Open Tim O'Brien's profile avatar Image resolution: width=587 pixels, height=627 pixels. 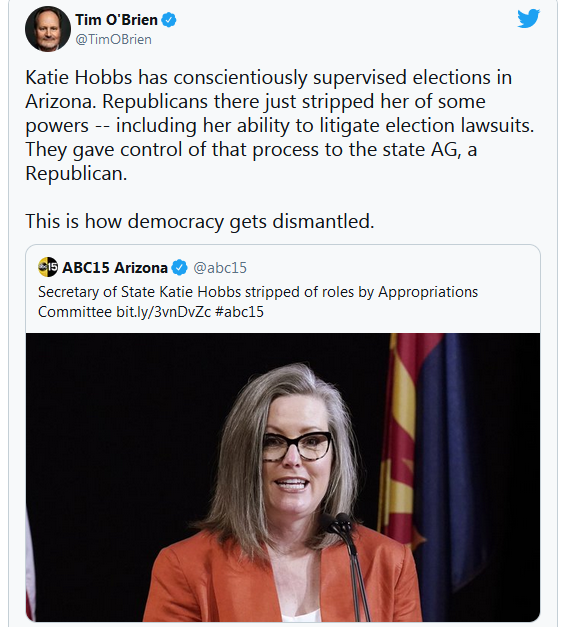[48, 29]
